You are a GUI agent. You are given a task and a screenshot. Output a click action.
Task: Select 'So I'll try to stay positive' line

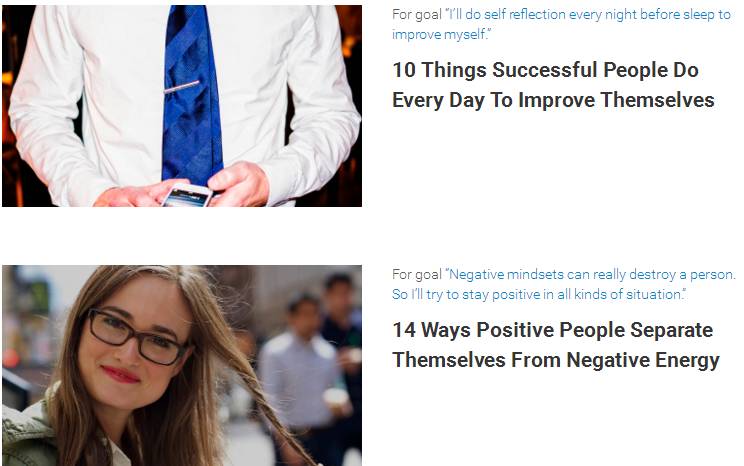click(x=539, y=294)
